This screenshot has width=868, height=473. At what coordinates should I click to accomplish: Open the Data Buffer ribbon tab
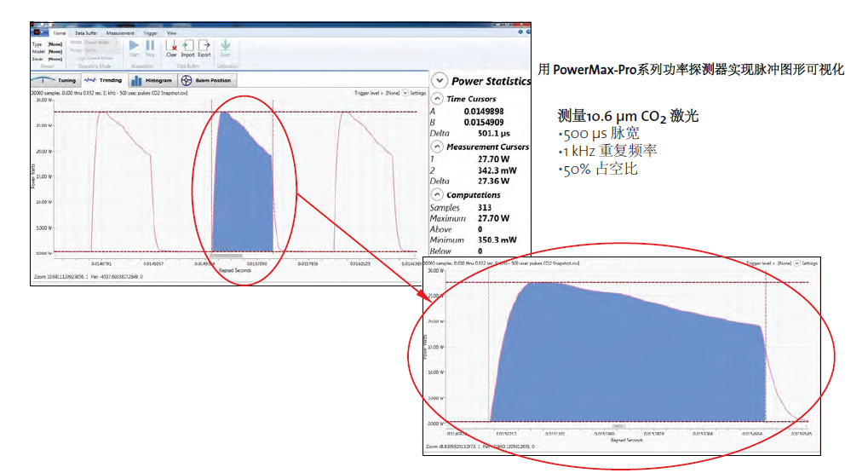click(x=86, y=33)
